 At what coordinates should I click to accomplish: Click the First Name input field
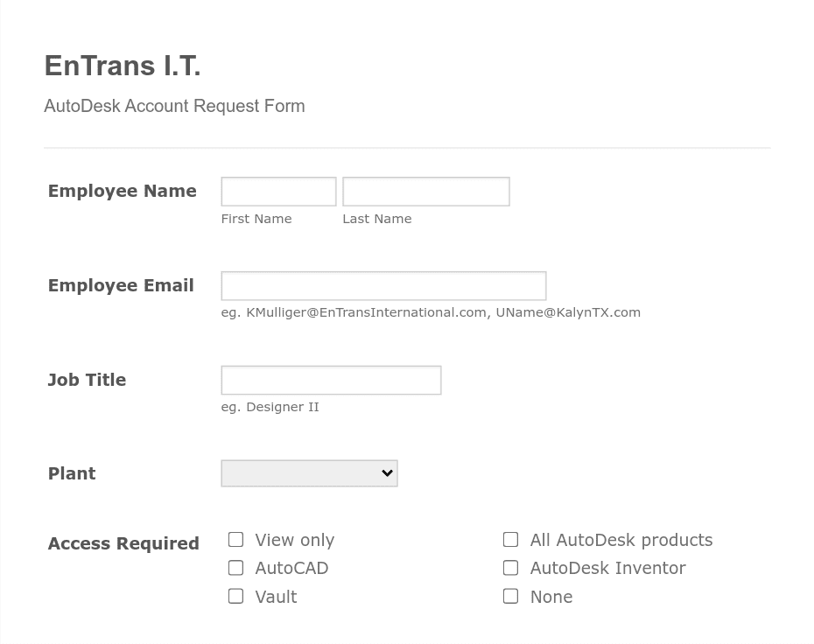279,192
